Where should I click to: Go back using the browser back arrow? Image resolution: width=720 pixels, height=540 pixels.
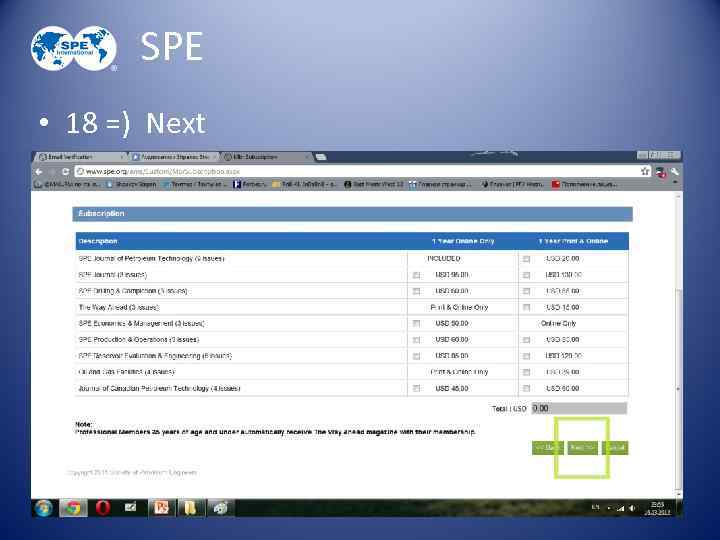pos(39,172)
